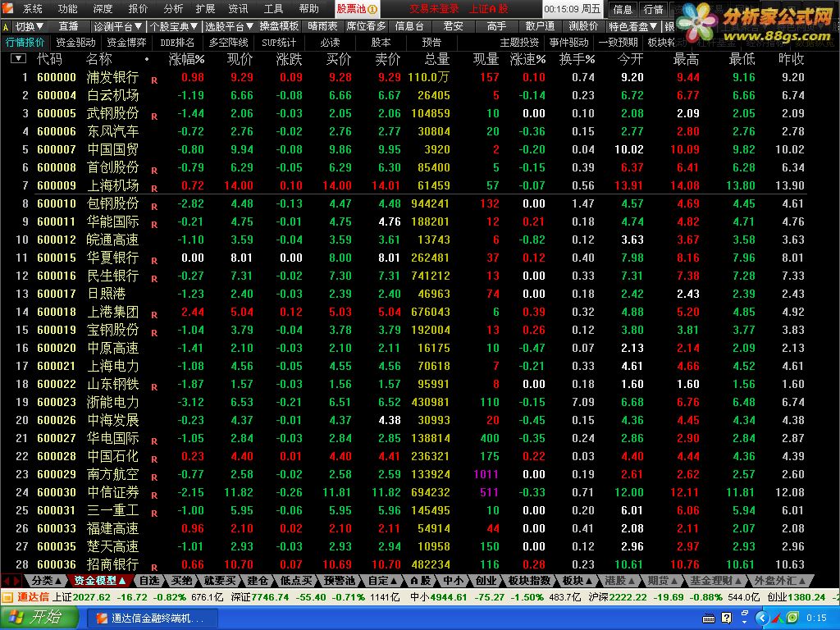Sort by the 总量 column header
Screen dimensions: 840x630
pyautogui.click(x=436, y=59)
